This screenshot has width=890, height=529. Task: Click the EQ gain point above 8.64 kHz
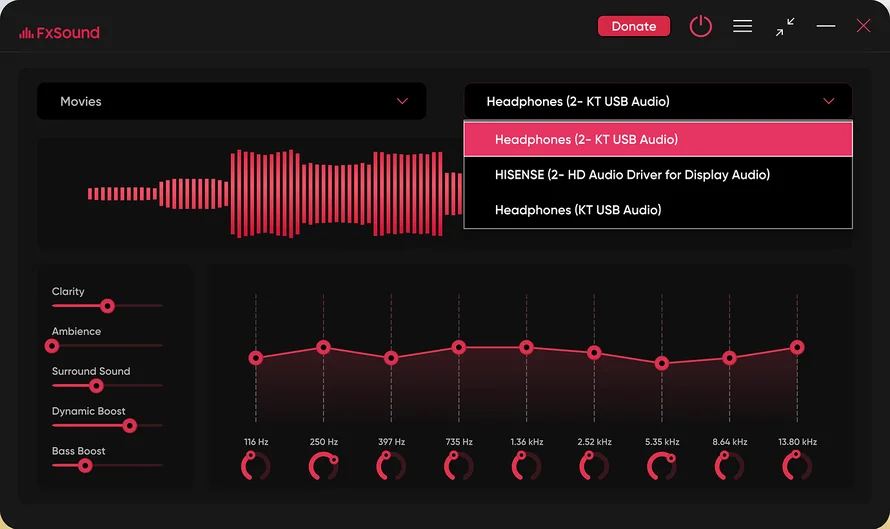tap(729, 358)
